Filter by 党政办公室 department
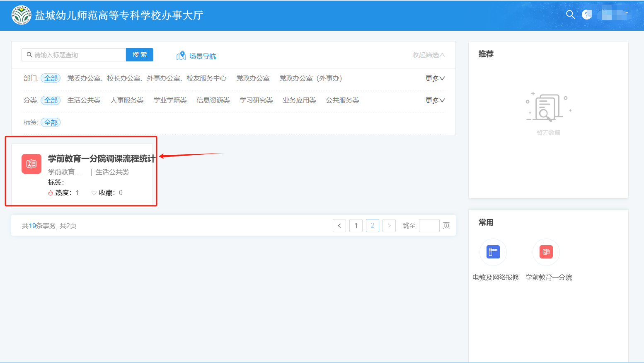This screenshot has height=363, width=644. (x=253, y=78)
